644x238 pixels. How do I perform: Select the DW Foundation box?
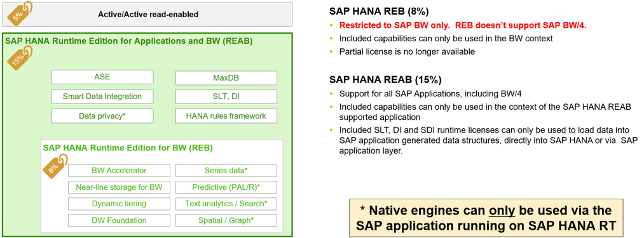(119, 220)
